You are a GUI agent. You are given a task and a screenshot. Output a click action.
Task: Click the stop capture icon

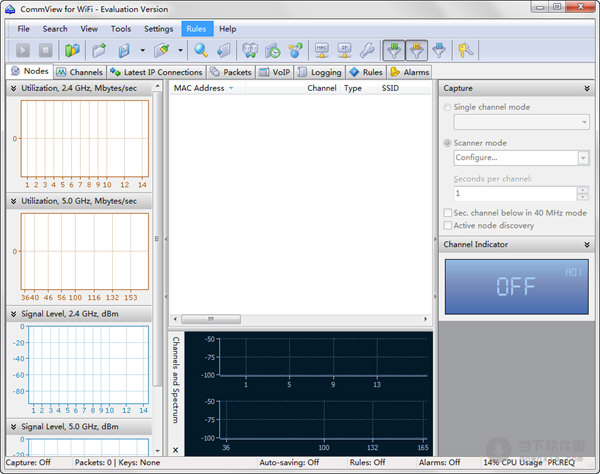pyautogui.click(x=46, y=50)
